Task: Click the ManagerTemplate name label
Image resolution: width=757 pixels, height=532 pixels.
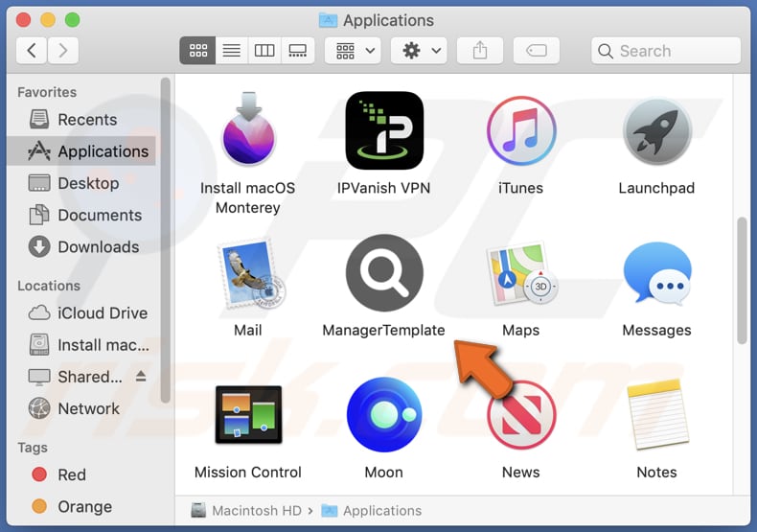Action: [384, 330]
